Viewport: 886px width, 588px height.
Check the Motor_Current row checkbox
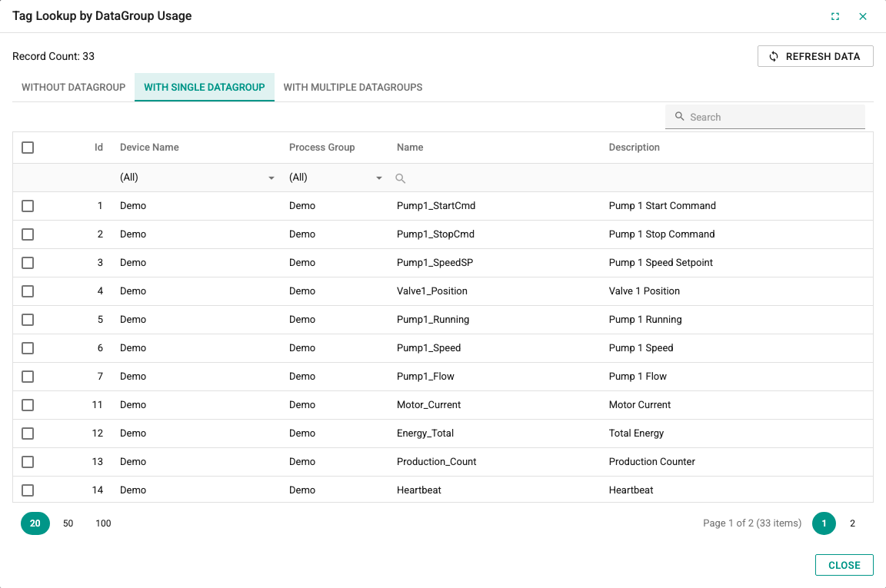pyautogui.click(x=28, y=405)
